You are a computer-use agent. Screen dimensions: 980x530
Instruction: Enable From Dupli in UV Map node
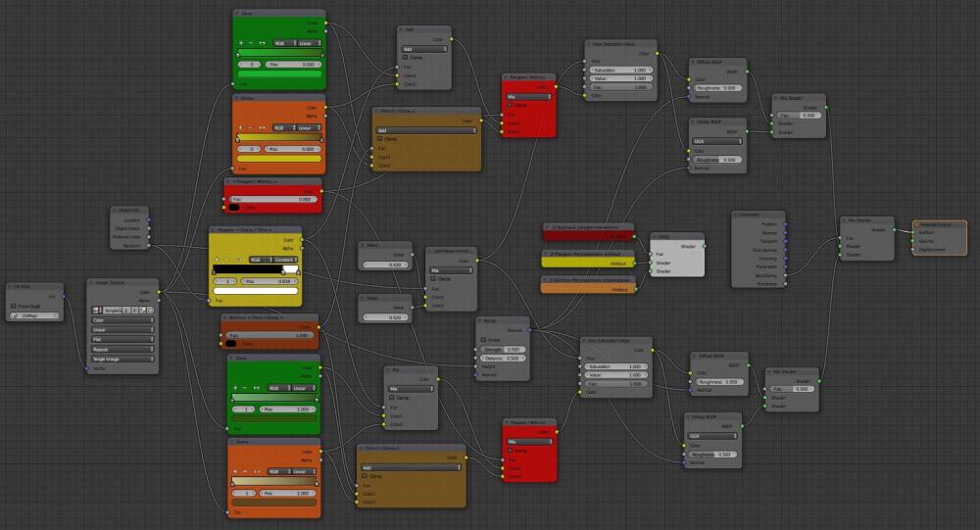[13, 307]
